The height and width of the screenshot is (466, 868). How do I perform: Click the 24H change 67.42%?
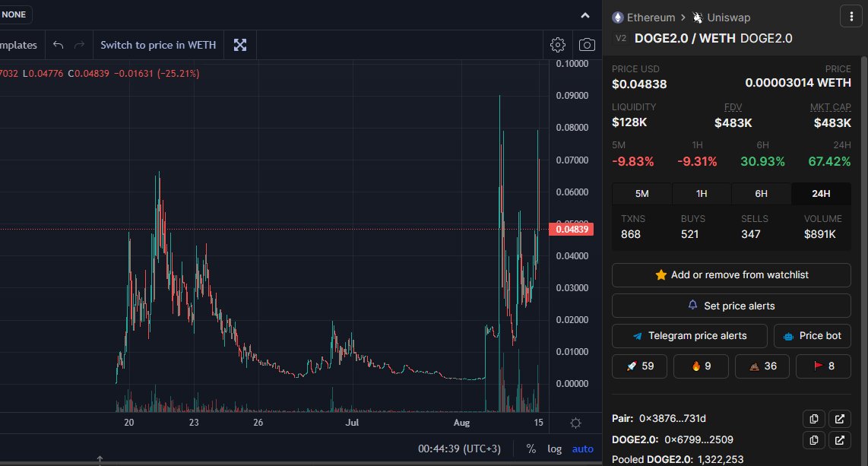829,162
